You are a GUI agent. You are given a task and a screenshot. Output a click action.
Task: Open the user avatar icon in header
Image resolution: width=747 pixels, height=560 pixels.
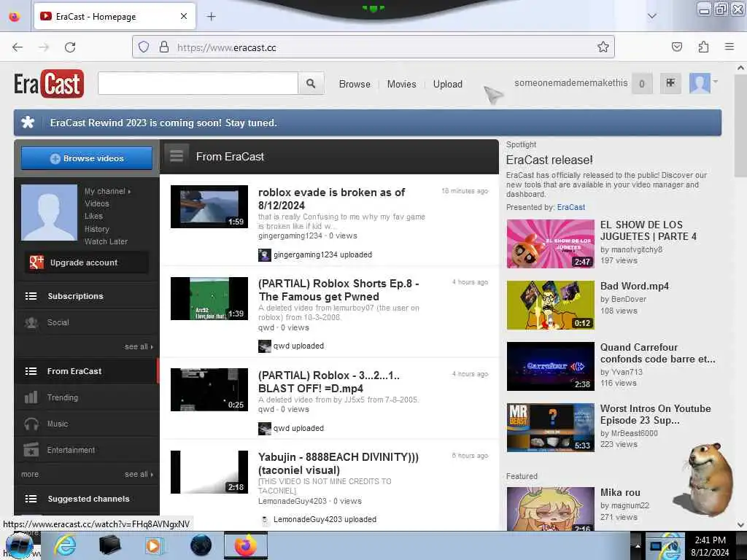700,83
